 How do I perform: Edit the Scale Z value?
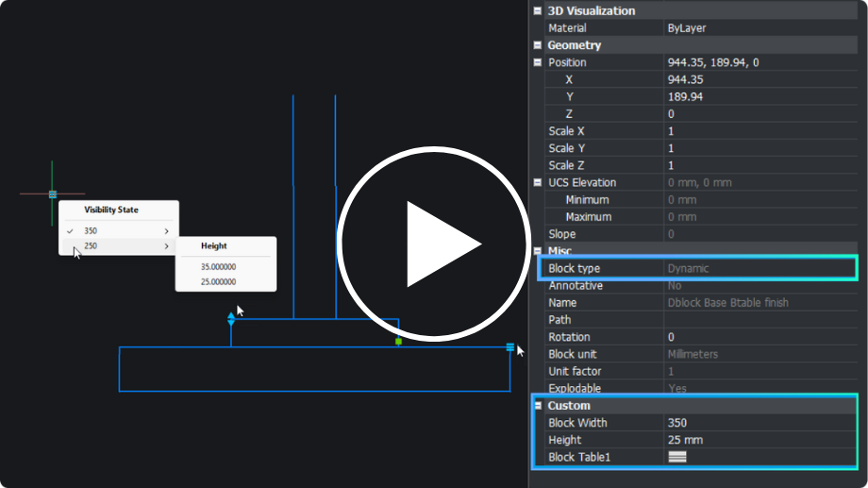pyautogui.click(x=760, y=165)
